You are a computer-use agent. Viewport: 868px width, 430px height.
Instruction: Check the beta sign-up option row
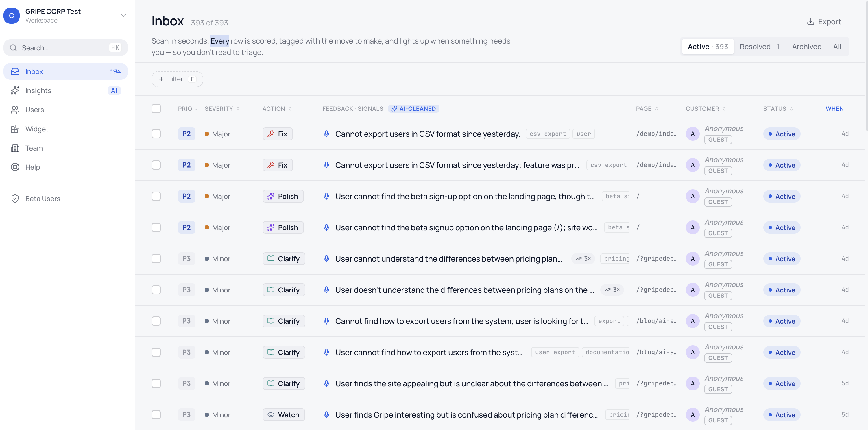(x=156, y=196)
